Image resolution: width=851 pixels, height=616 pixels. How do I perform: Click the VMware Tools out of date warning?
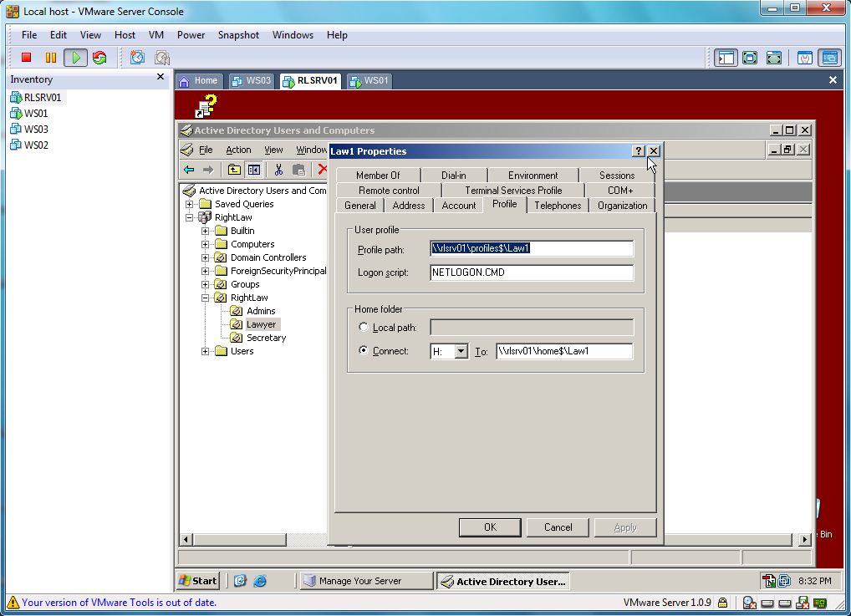point(119,603)
